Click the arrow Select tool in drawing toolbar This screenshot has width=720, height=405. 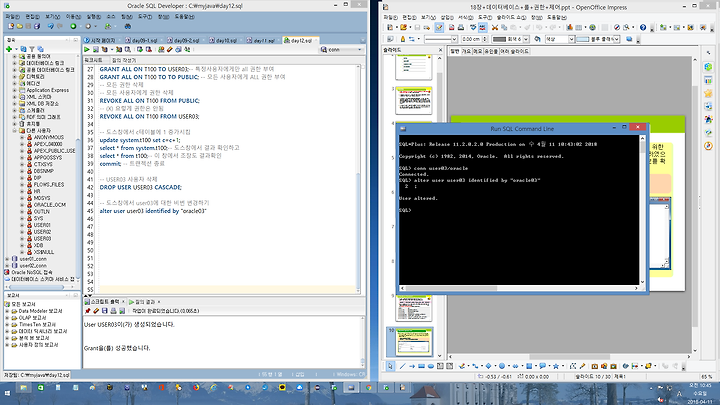tap(390, 366)
